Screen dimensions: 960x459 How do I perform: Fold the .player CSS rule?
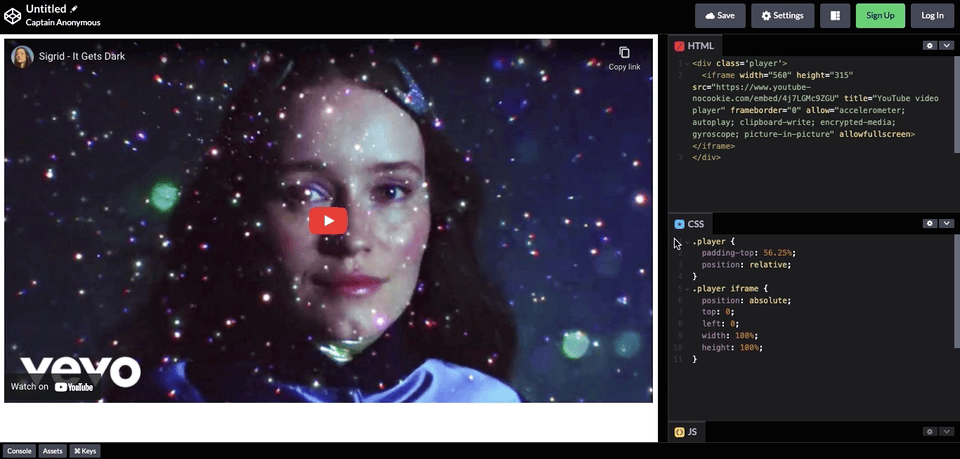(687, 242)
